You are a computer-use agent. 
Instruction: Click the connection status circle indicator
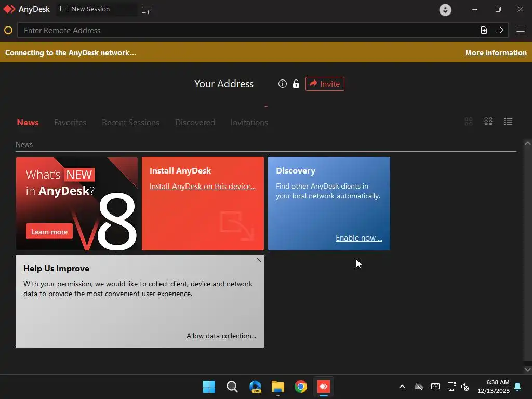[8, 31]
